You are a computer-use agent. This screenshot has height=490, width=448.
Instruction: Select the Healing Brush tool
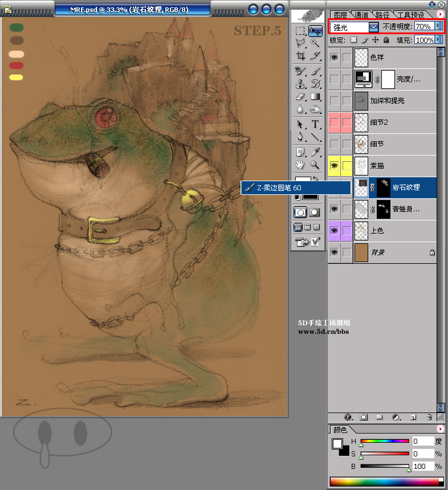coord(300,71)
